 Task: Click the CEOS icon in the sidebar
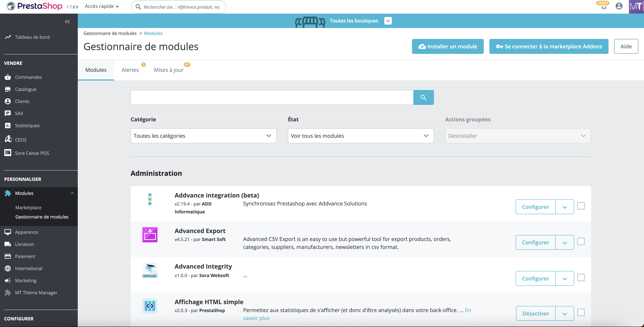8,139
